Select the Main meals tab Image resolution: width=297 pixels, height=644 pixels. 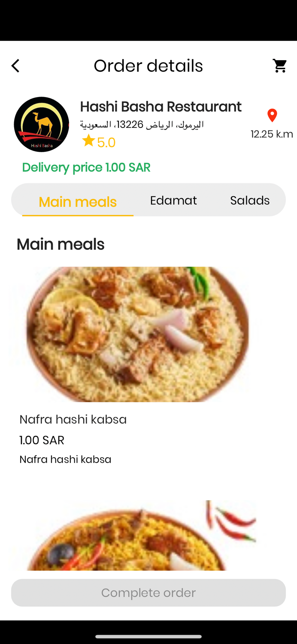coord(77,201)
